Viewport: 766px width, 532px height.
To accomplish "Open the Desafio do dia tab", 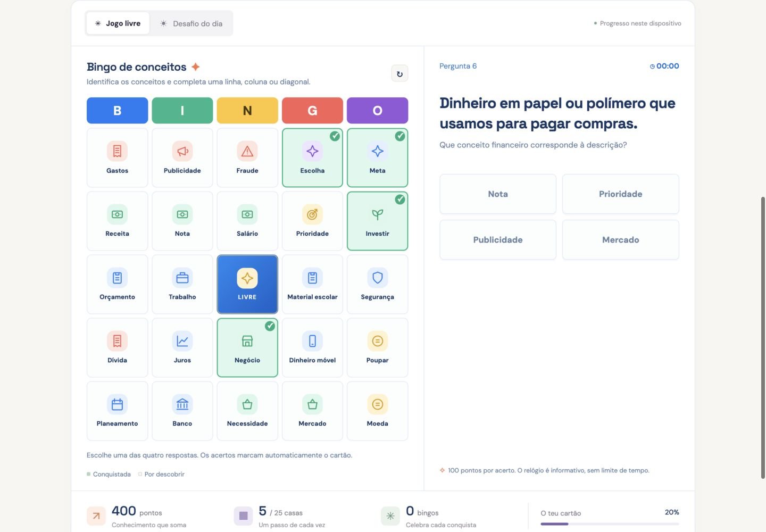I will click(191, 23).
